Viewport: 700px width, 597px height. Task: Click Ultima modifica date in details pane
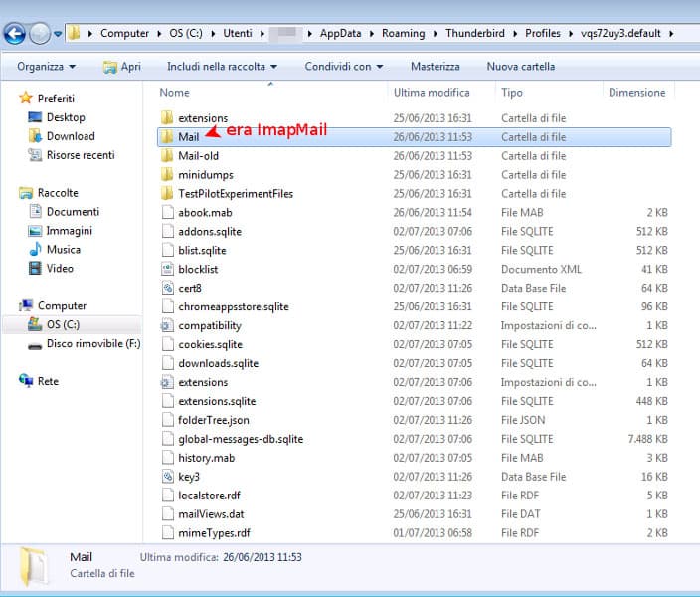click(x=262, y=557)
